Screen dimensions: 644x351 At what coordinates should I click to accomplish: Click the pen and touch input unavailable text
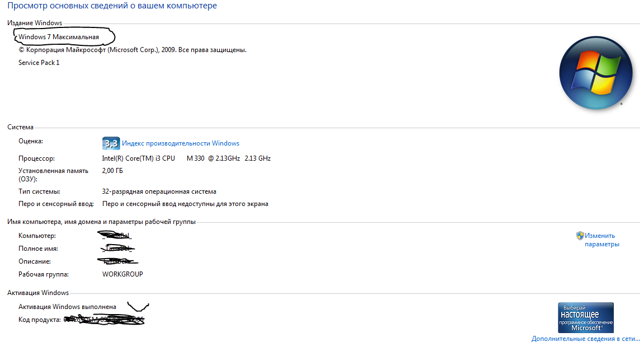185,204
